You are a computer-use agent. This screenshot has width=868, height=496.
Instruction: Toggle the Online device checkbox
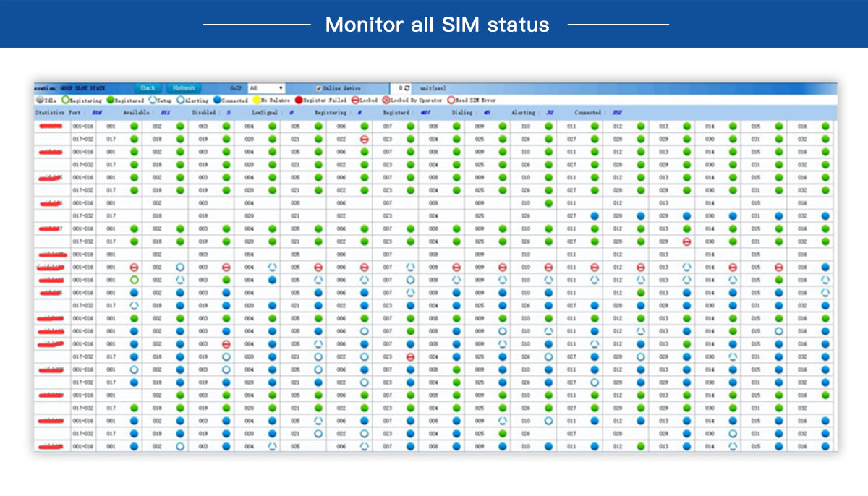point(318,88)
